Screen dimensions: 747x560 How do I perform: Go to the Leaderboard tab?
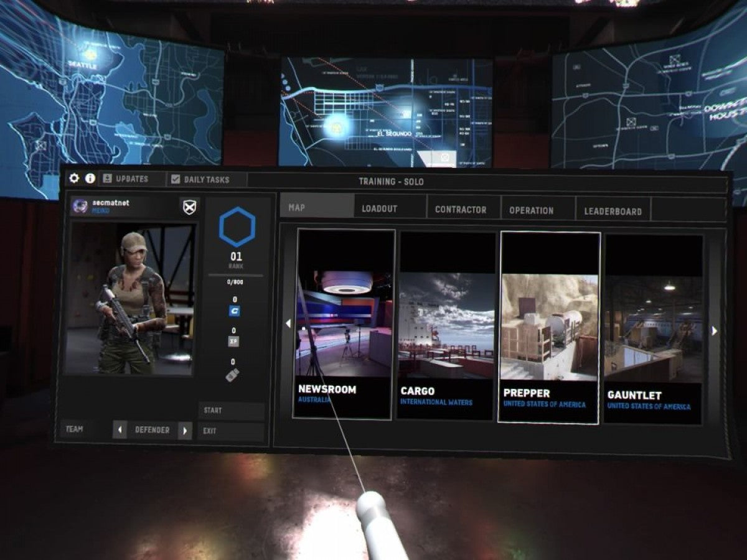[x=613, y=212]
